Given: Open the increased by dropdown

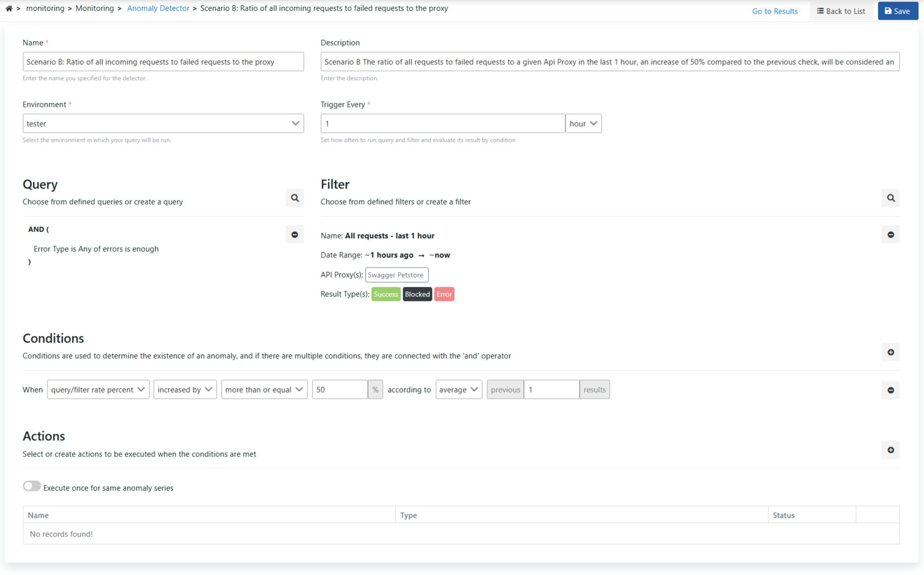Looking at the screenshot, I should 185,390.
